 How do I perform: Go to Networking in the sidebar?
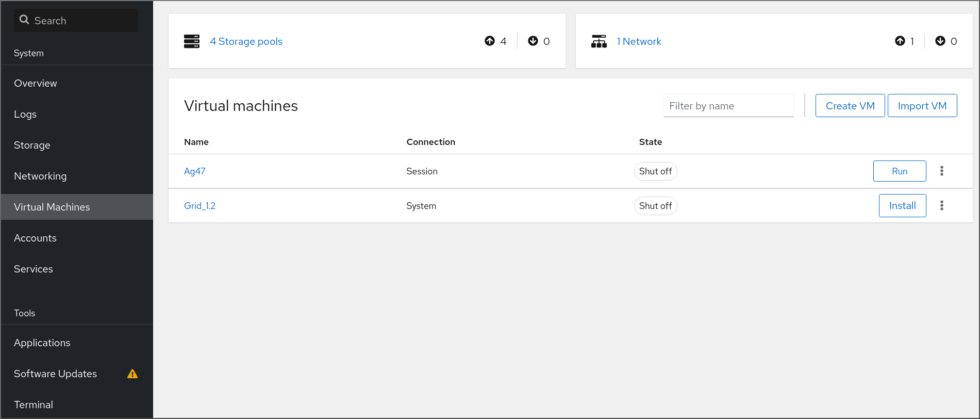pyautogui.click(x=40, y=176)
